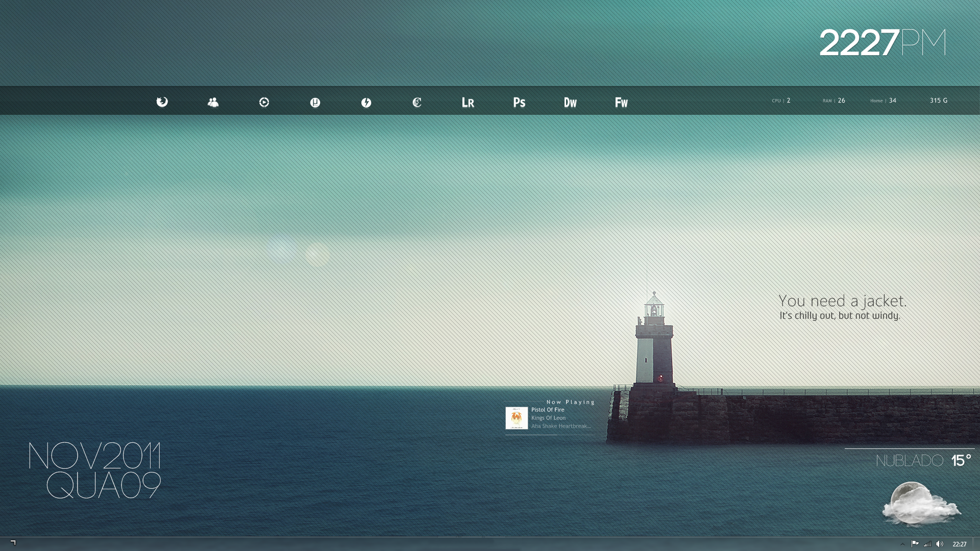Click the QUA09 day text
Viewport: 980px width, 551px height.
104,485
